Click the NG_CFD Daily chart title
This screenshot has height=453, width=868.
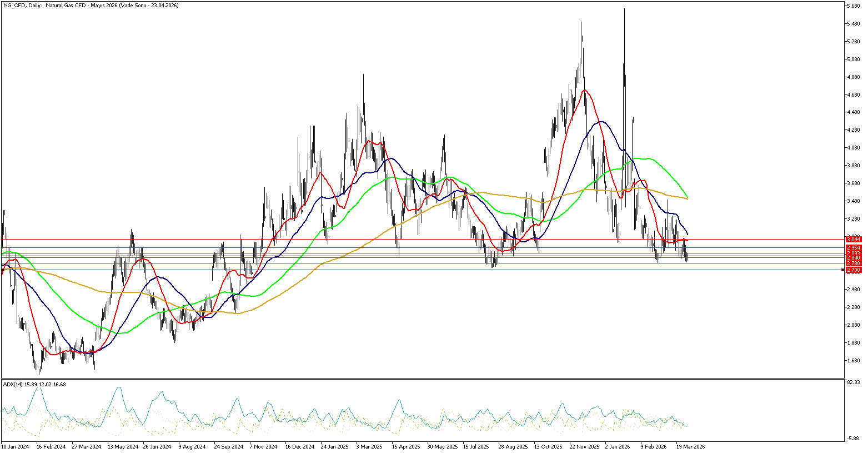91,5
